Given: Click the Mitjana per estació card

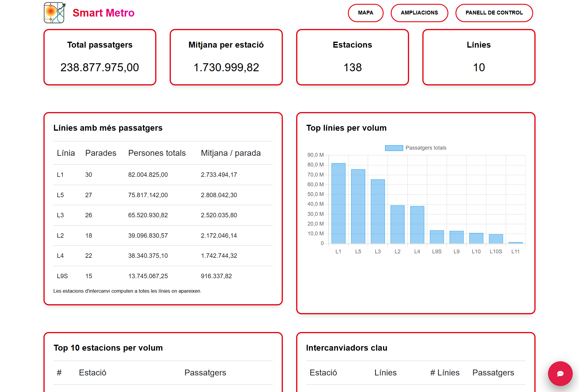Looking at the screenshot, I should 226,57.
